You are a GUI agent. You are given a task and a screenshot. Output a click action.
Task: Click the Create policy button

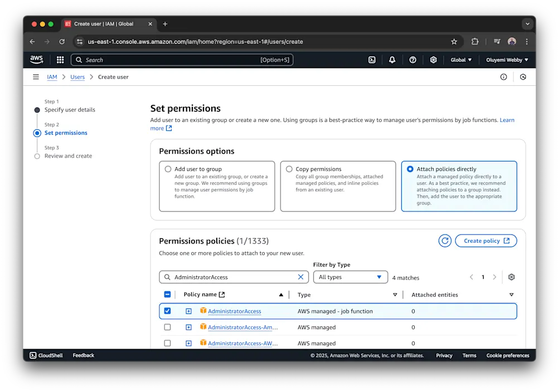[485, 241]
